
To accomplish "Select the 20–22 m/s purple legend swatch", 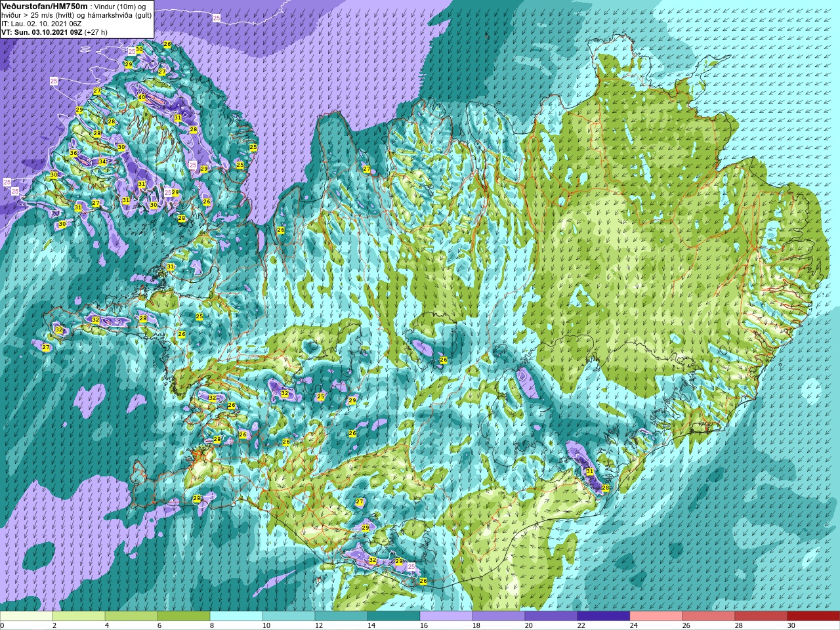I will point(551,616).
